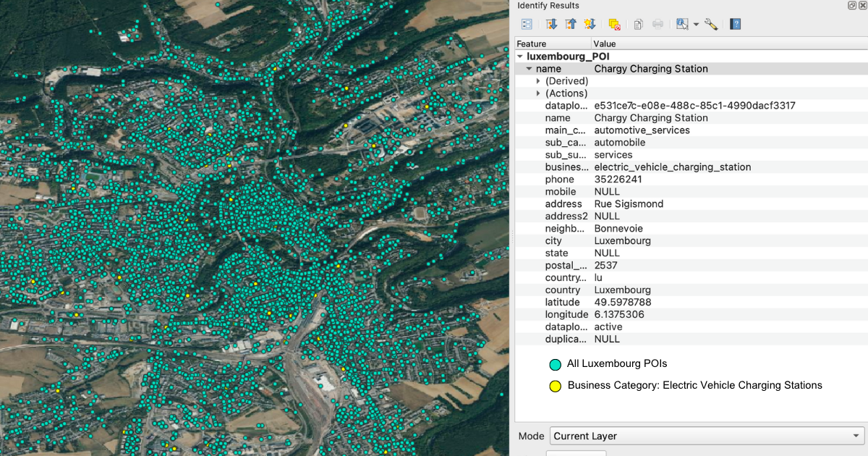Open the identify mode dropdown arrow
Image resolution: width=868 pixels, height=456 pixels.
point(695,24)
